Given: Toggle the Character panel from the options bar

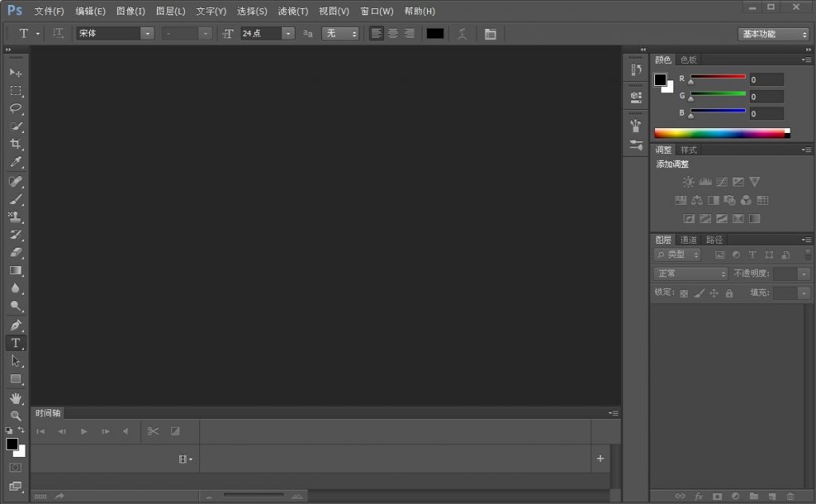Looking at the screenshot, I should point(490,33).
